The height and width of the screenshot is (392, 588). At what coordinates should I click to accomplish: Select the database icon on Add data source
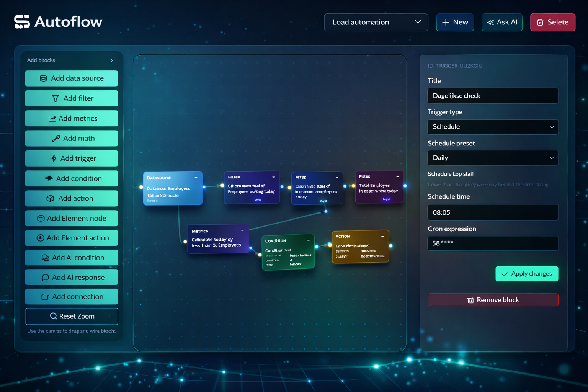click(x=43, y=78)
